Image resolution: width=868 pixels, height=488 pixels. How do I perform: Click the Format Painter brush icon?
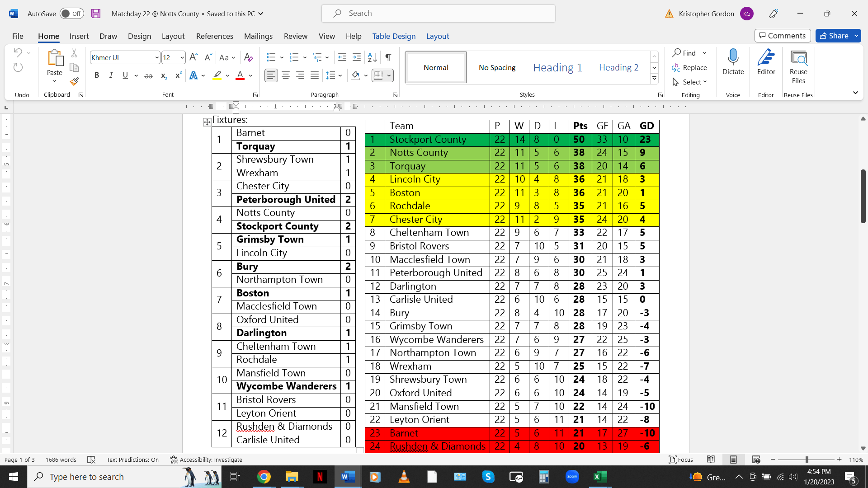[x=74, y=81]
